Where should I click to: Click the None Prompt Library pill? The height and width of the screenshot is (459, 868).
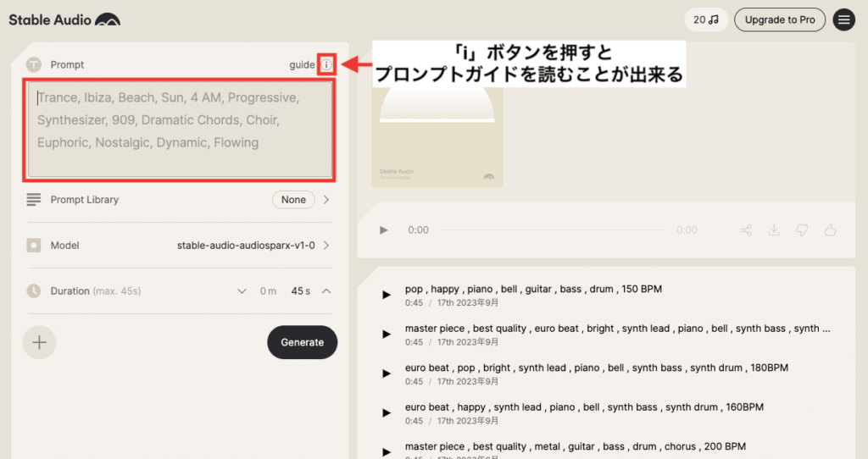[293, 200]
